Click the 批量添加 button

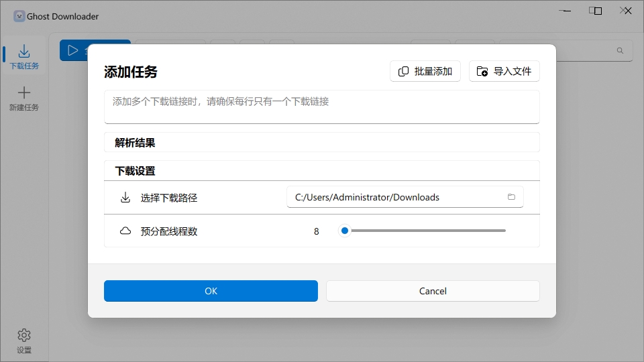pyautogui.click(x=425, y=71)
